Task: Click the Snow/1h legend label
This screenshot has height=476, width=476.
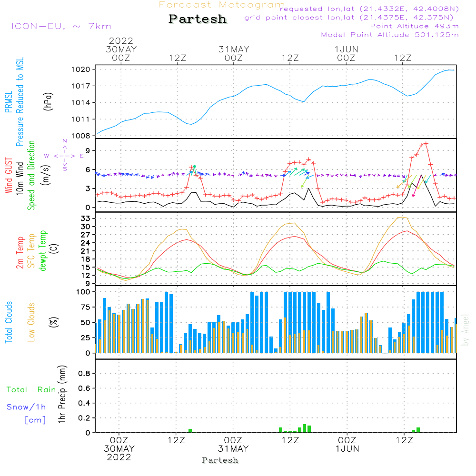Action: pyautogui.click(x=26, y=407)
